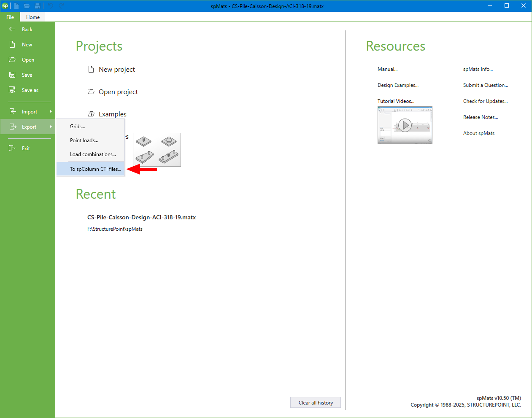
Task: Expand the Import submenu arrow
Action: coord(51,111)
